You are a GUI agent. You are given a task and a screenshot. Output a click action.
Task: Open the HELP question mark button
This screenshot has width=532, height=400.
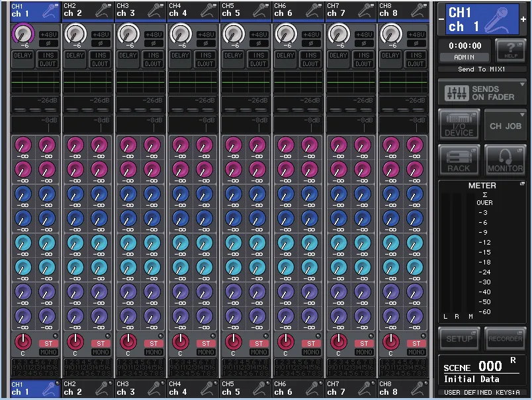(511, 50)
